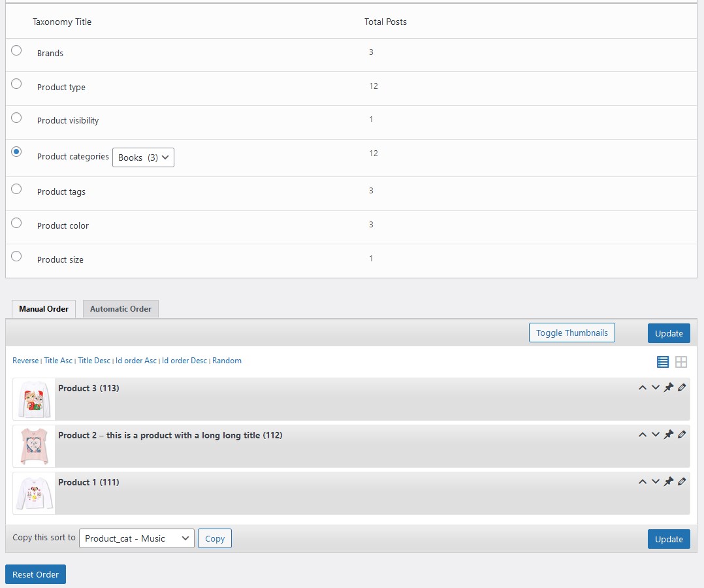
Task: Open the Manual Order tab
Action: tap(43, 308)
